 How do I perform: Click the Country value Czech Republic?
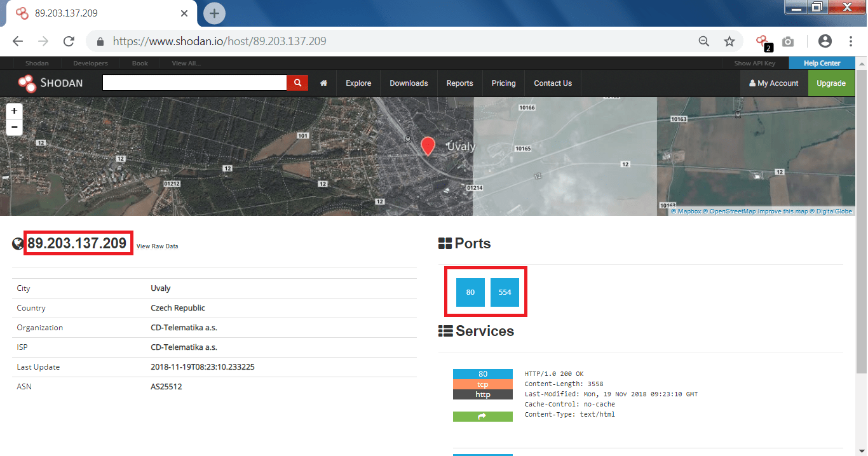(178, 308)
